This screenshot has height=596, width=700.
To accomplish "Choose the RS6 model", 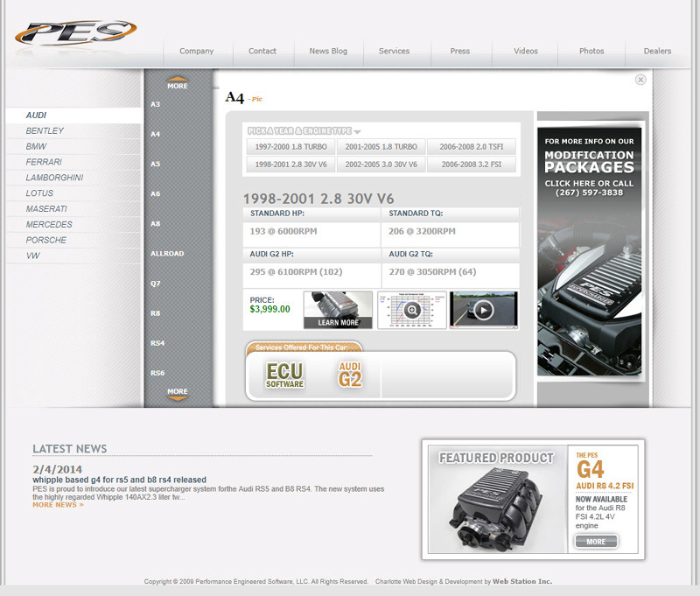I will (x=157, y=373).
